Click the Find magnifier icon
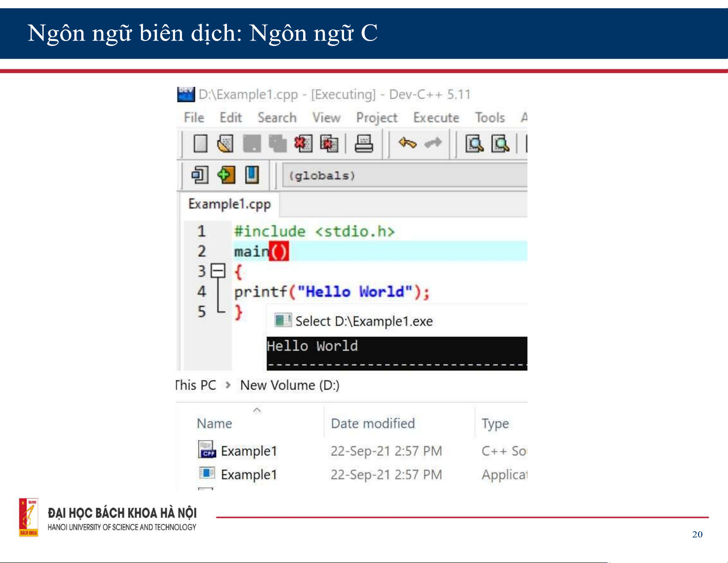728x563 pixels. 474,143
